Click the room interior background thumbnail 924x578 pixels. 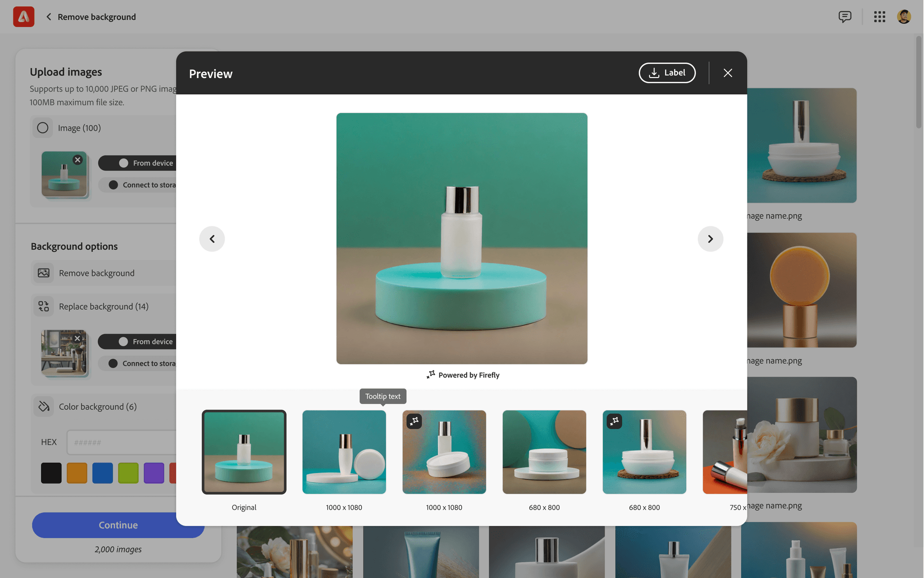64,353
